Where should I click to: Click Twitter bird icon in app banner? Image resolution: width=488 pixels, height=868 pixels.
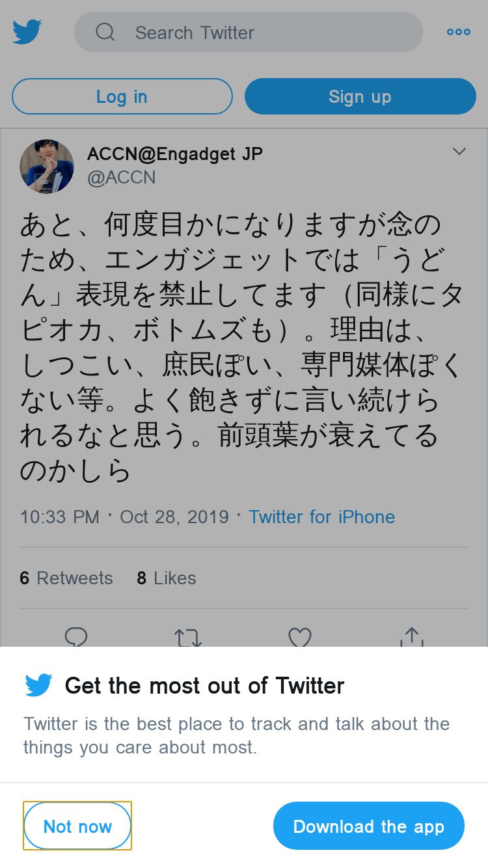38,685
